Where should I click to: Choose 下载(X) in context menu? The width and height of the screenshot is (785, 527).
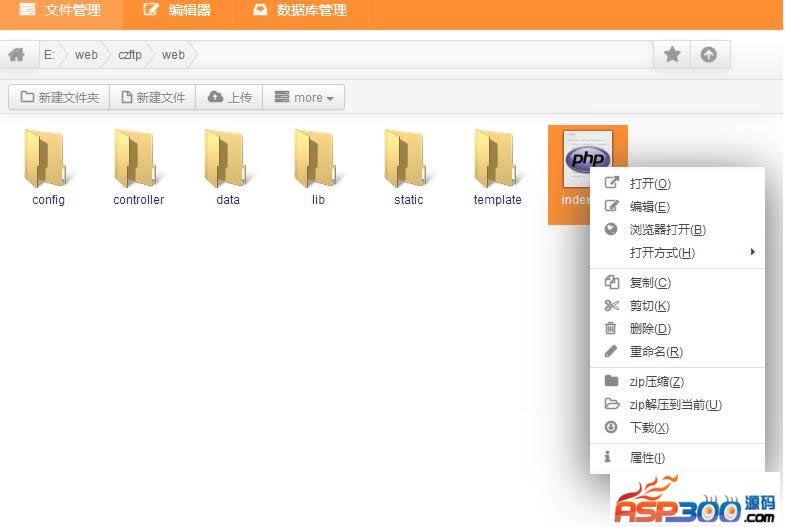click(677, 427)
